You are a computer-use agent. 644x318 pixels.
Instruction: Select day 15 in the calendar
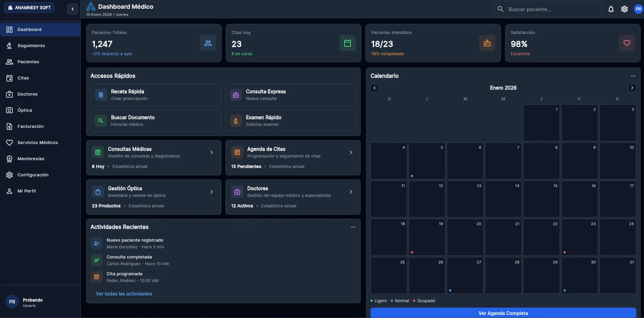[541, 199]
